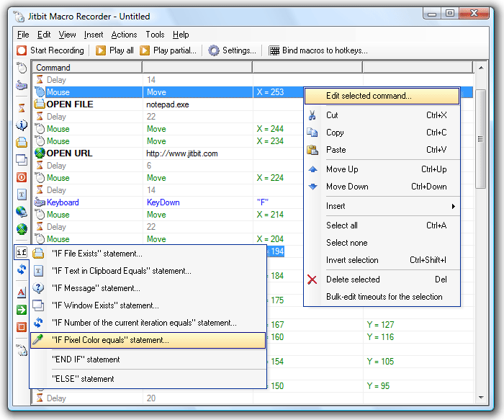Click the Start Recording toolbar button

50,50
